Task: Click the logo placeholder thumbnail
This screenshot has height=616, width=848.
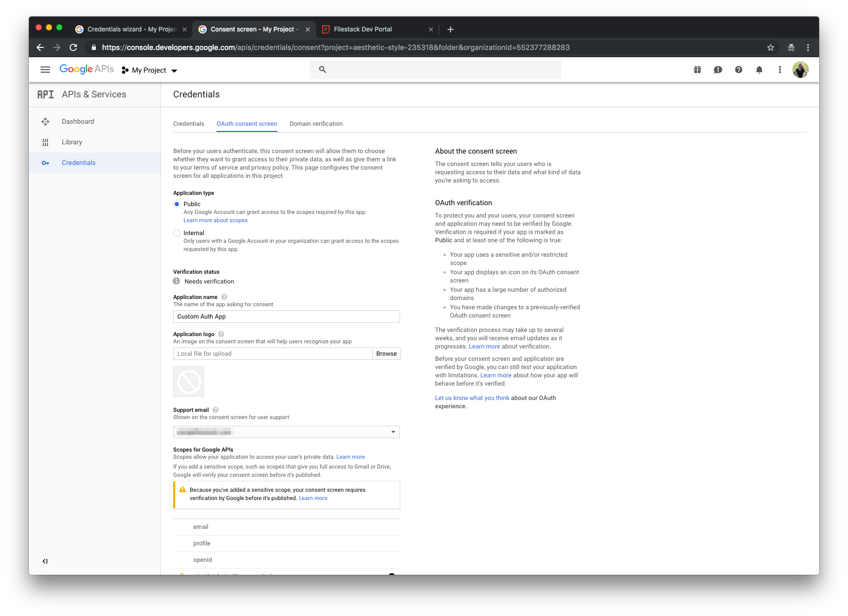Action: coord(189,381)
